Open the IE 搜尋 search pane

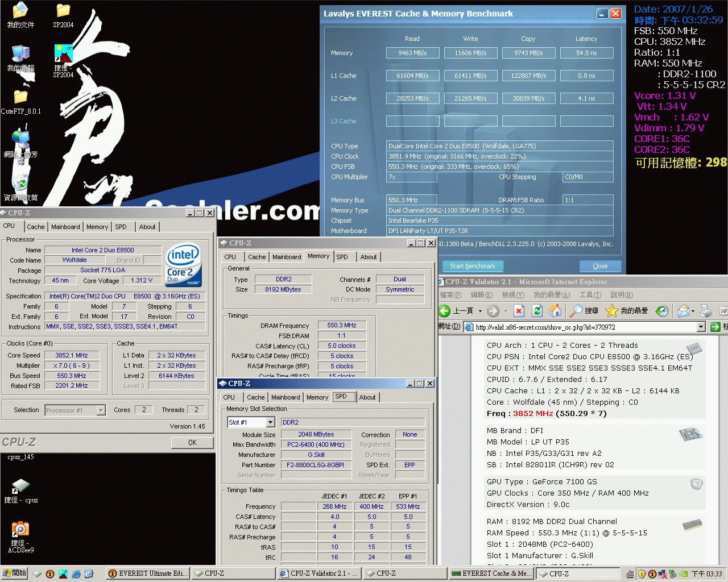[584, 311]
